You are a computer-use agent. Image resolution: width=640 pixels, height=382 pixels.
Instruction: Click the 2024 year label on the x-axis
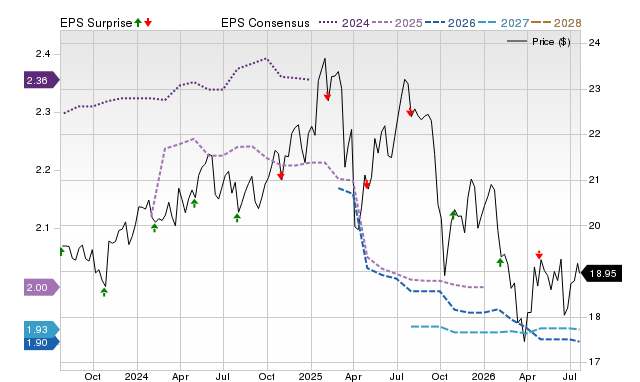[x=136, y=376]
